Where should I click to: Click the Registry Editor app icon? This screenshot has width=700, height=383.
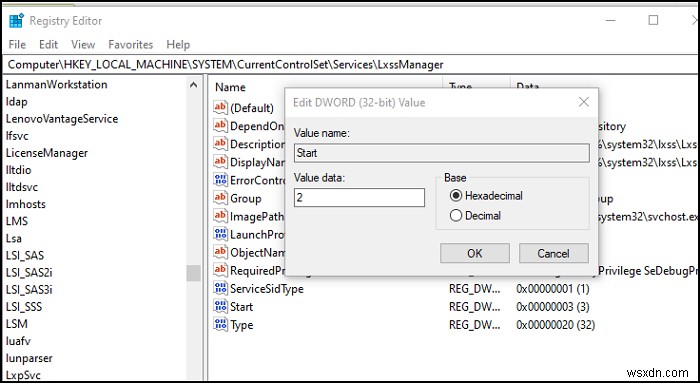(x=16, y=21)
